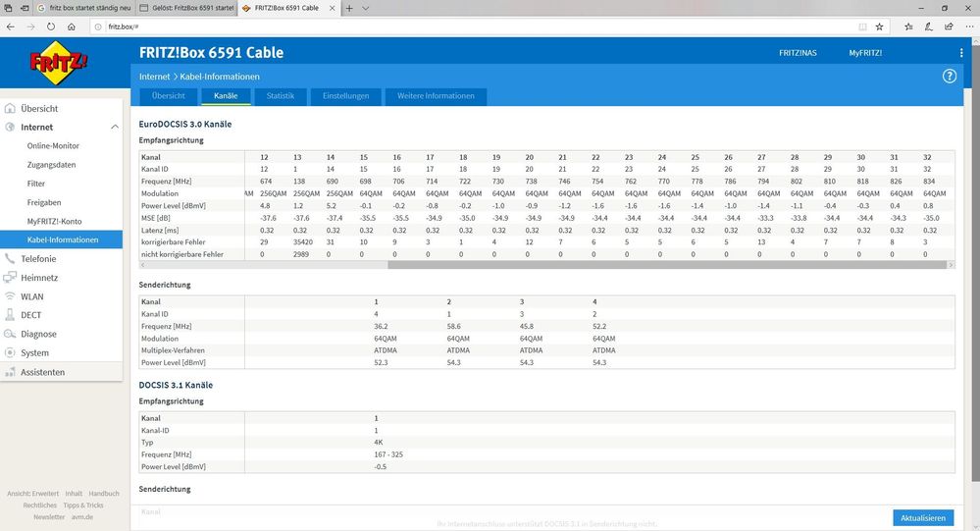Select Kabel-Informationen in sidebar
This screenshot has height=531, width=980.
pos(61,239)
